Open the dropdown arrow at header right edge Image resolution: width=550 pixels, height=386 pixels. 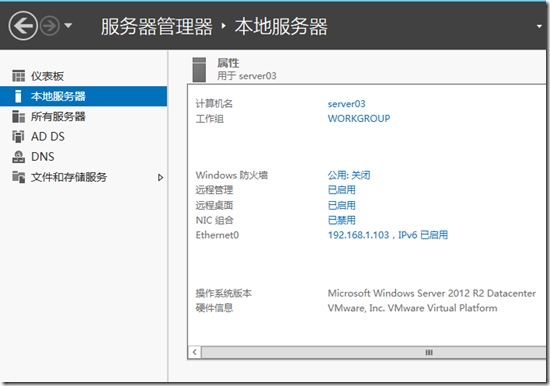tap(539, 26)
